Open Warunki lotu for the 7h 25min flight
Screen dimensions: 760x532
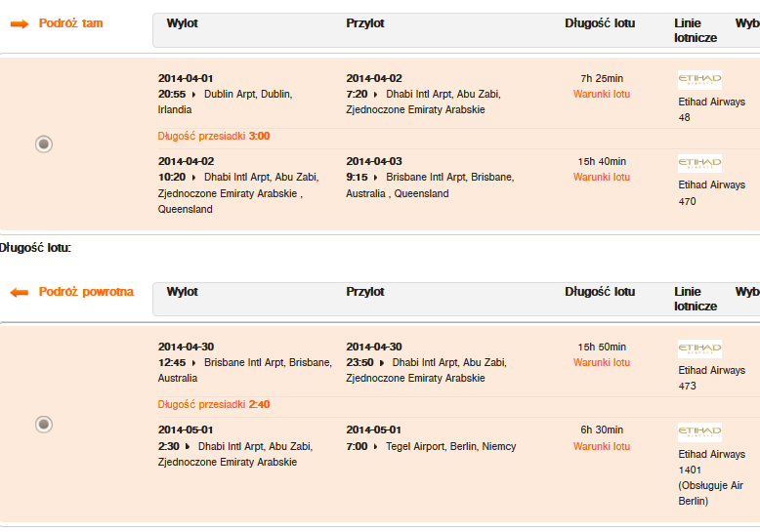tap(602, 94)
